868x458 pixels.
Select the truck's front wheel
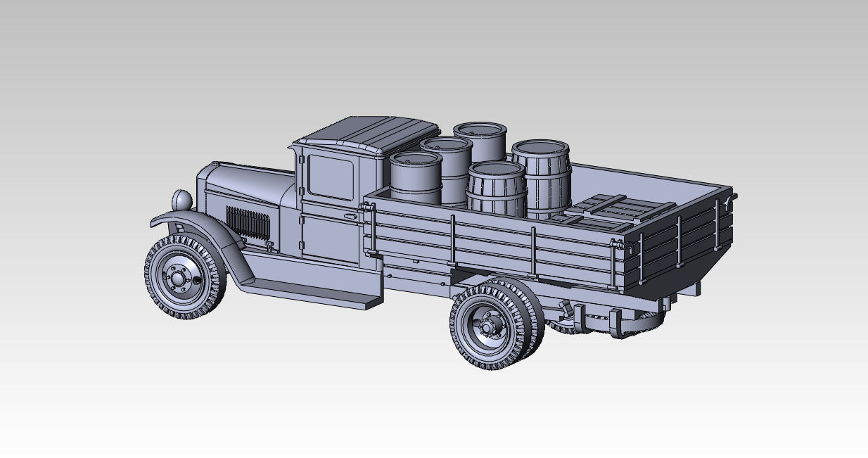tap(185, 278)
